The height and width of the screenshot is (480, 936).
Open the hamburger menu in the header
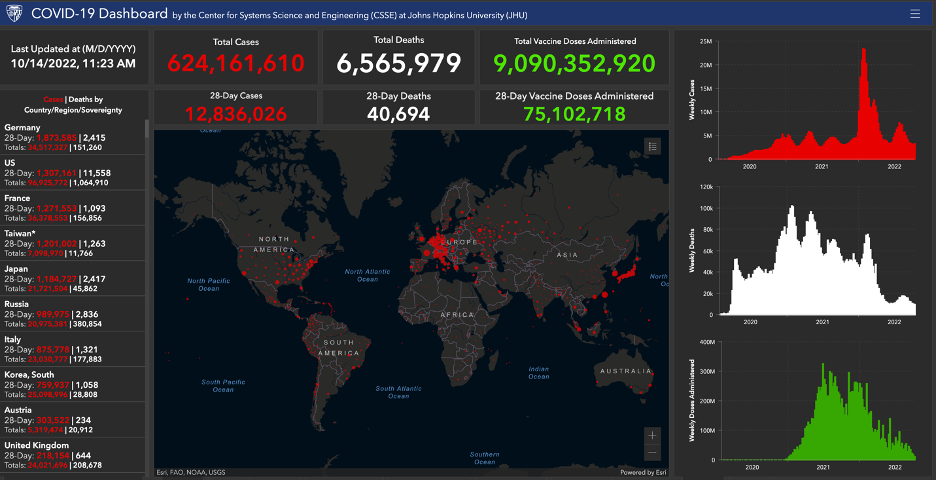tap(915, 14)
